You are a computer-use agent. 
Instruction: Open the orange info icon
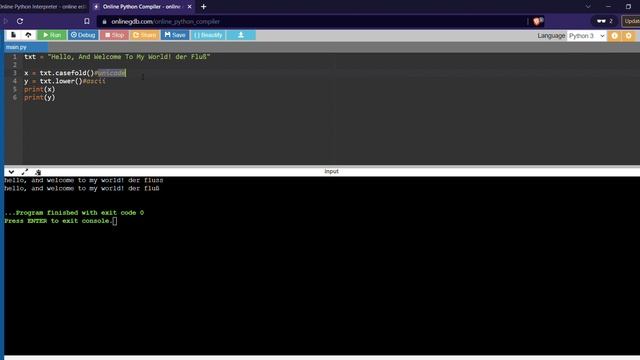pos(614,36)
